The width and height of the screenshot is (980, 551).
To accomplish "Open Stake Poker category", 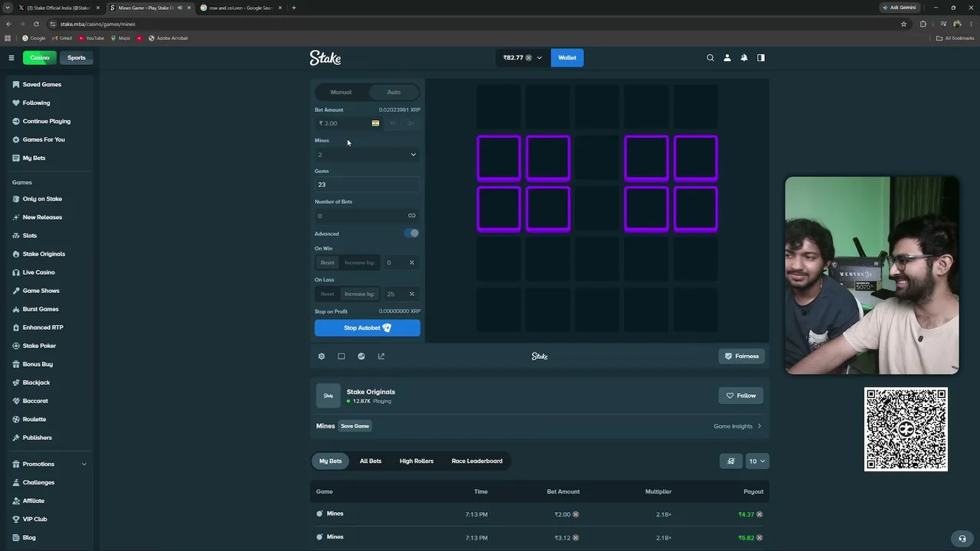I will [x=38, y=346].
